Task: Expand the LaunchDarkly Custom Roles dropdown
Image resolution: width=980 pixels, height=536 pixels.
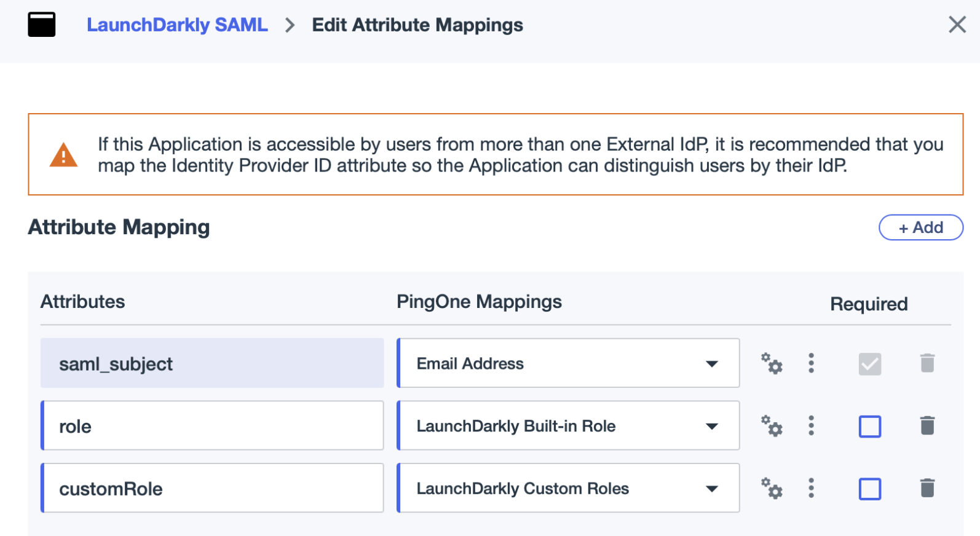Action: pos(711,489)
